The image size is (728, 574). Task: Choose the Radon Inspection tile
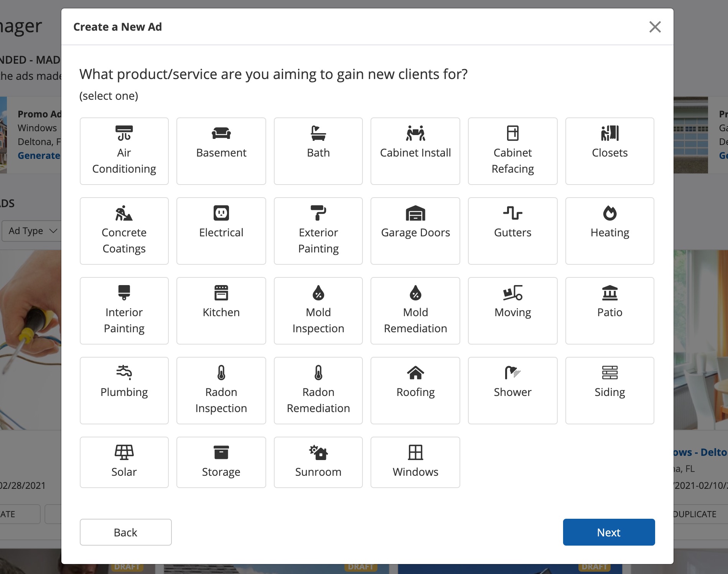click(221, 390)
